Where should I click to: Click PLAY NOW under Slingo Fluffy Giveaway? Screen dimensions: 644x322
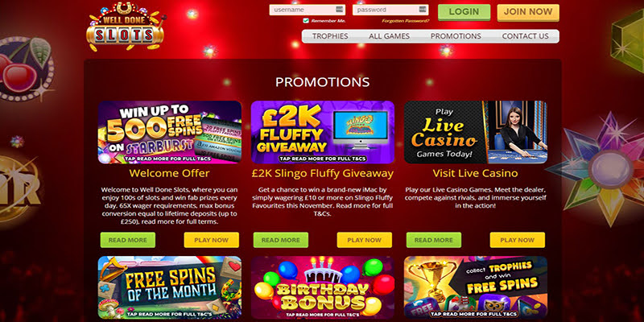click(365, 240)
